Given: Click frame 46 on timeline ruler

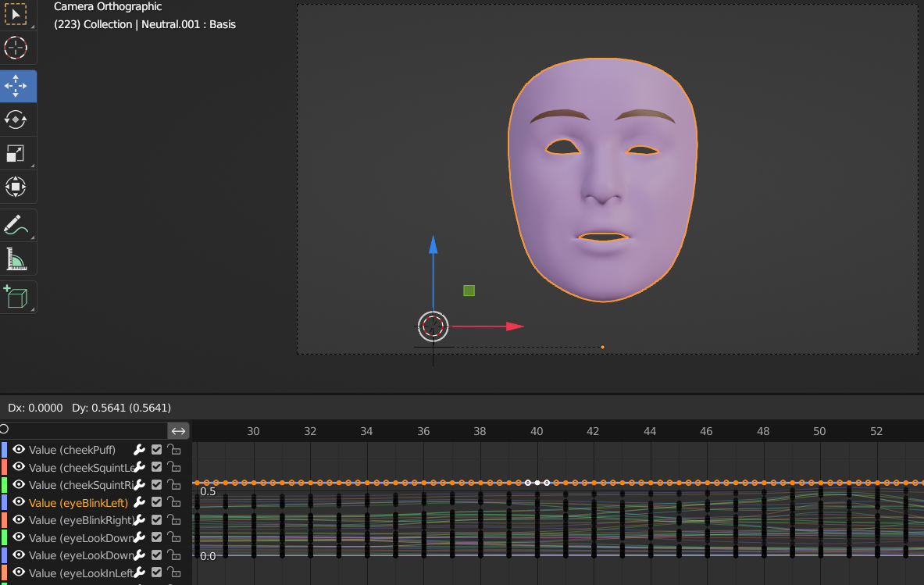Looking at the screenshot, I should [706, 431].
